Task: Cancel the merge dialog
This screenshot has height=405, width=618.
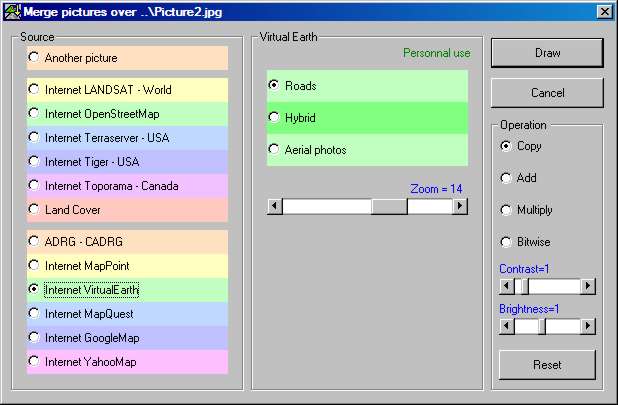Action: 547,93
